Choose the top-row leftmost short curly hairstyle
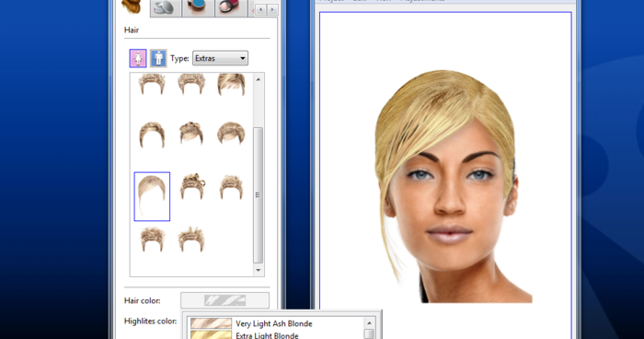This screenshot has height=339, width=644. click(x=152, y=84)
